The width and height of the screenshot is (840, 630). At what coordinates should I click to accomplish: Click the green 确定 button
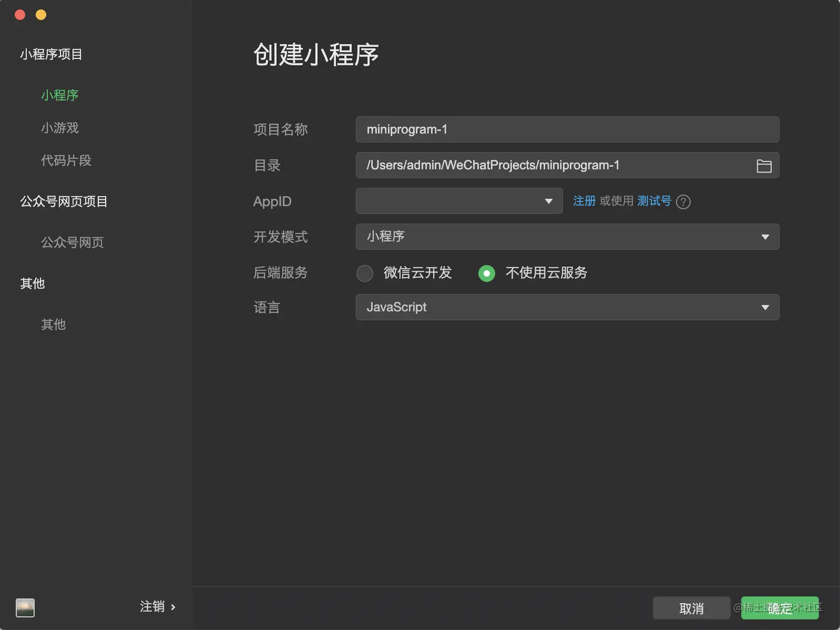coord(780,608)
